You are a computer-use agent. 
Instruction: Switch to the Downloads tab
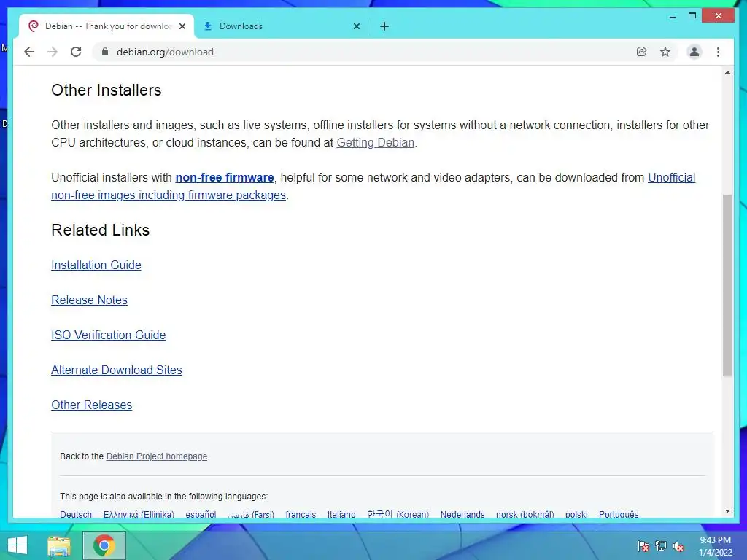coord(281,26)
